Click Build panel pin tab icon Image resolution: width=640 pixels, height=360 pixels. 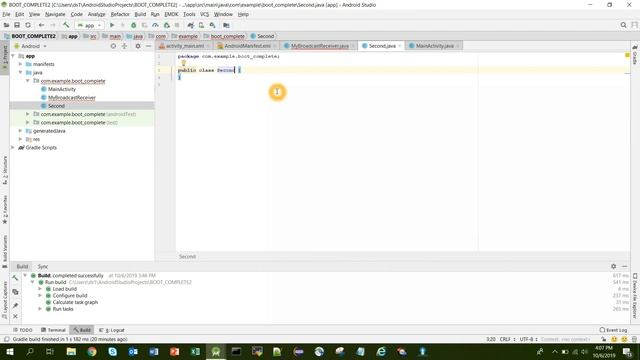click(15, 305)
